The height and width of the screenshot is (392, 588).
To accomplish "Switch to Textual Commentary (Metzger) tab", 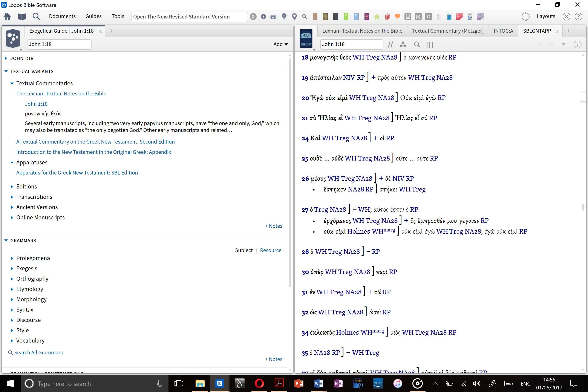I will 447,31.
